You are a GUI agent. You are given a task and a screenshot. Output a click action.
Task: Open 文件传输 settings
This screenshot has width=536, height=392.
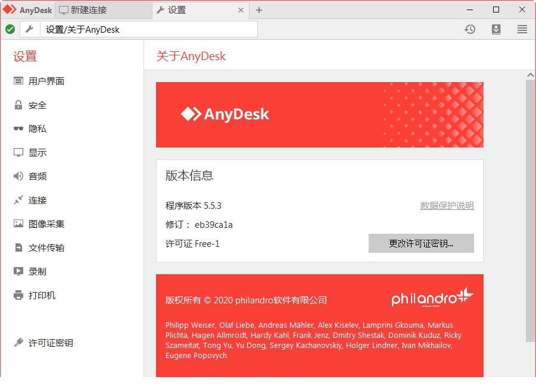click(46, 247)
